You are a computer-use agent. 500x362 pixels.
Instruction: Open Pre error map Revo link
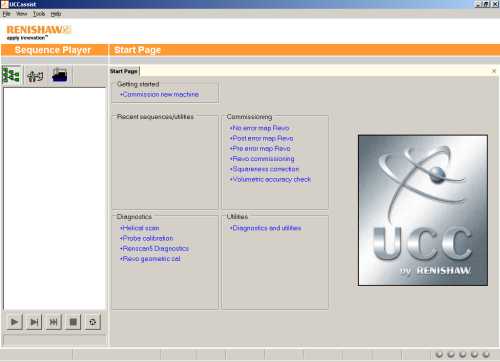tap(260, 149)
